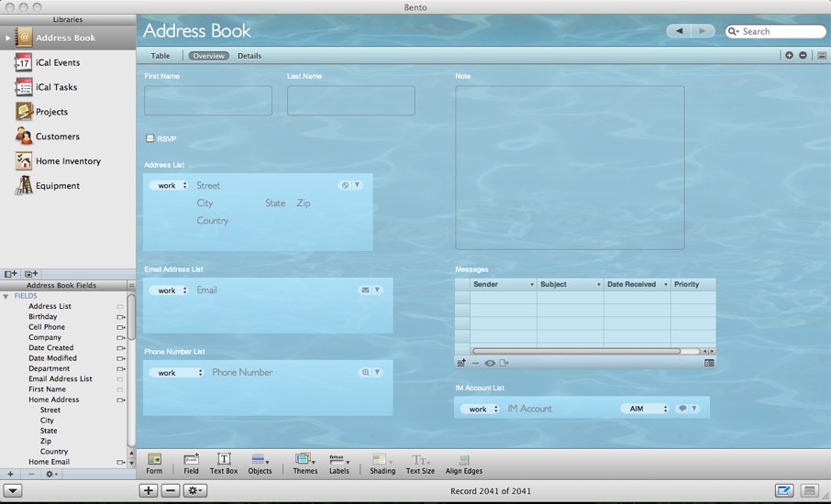This screenshot has height=504, width=831.
Task: Open the Address Book library
Action: click(x=68, y=38)
